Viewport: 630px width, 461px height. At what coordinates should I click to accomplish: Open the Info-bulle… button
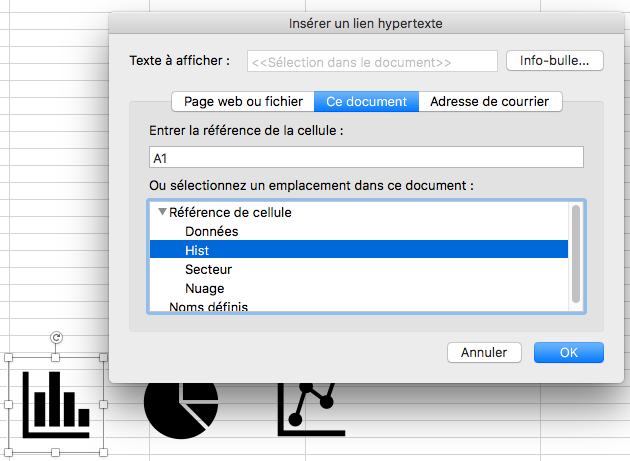click(555, 61)
